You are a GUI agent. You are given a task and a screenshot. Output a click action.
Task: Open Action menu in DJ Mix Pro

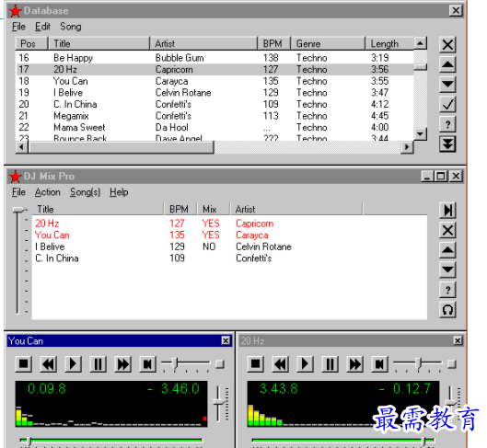[x=48, y=192]
